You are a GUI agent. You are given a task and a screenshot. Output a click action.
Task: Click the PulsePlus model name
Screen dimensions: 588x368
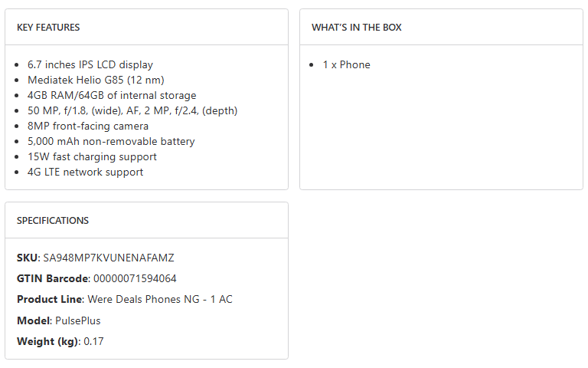[x=77, y=320]
